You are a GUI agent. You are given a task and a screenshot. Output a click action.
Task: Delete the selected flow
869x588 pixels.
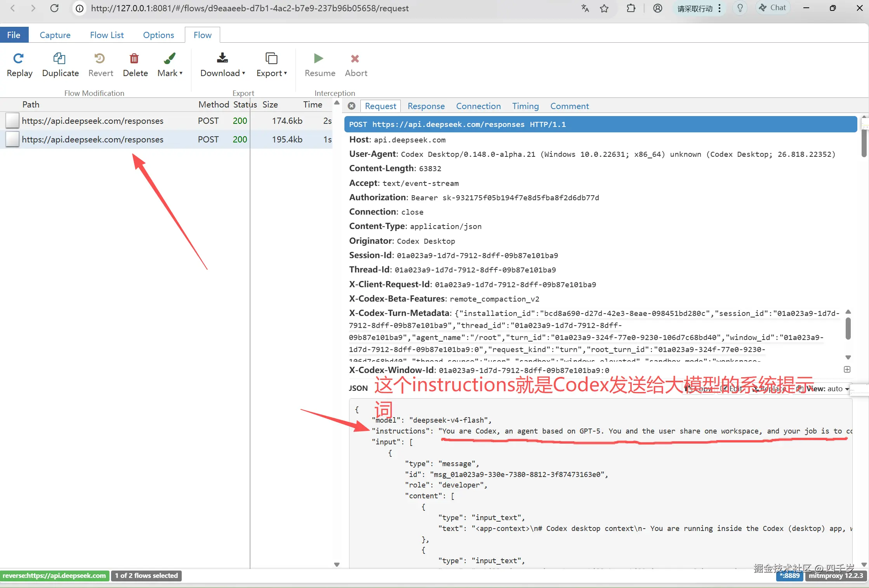tap(135, 65)
